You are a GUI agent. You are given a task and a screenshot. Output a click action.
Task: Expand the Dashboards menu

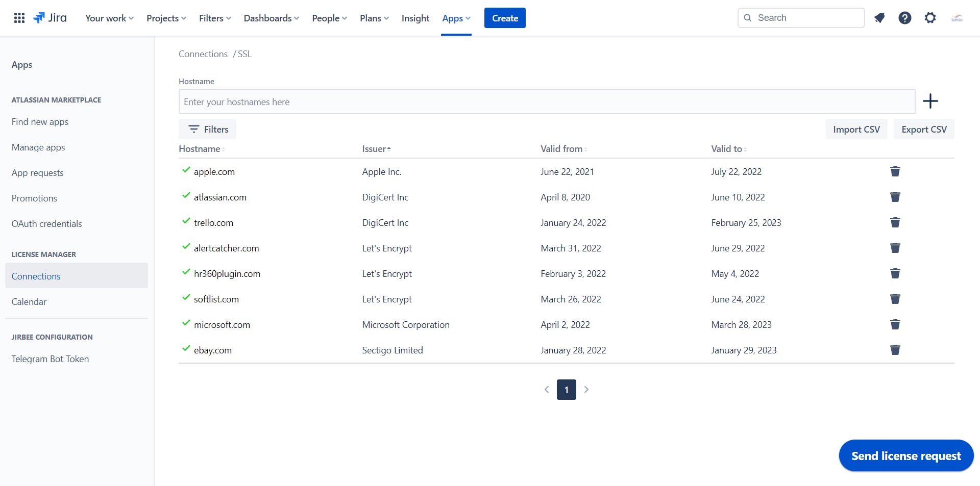click(272, 18)
